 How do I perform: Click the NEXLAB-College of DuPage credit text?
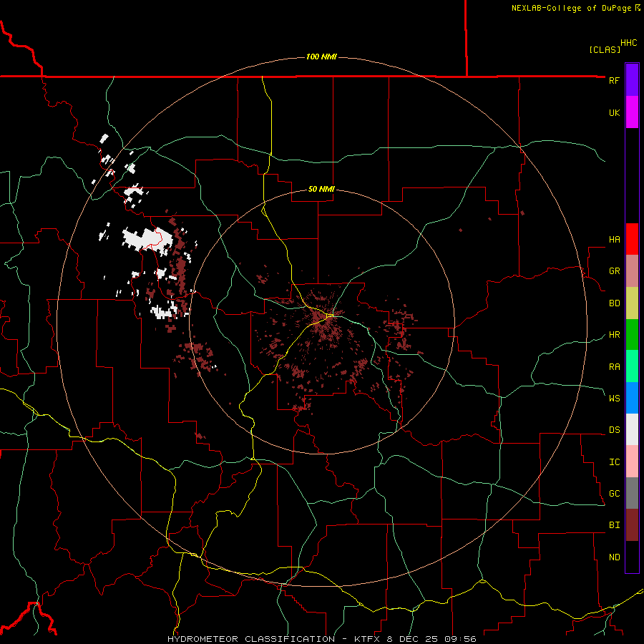pyautogui.click(x=575, y=8)
